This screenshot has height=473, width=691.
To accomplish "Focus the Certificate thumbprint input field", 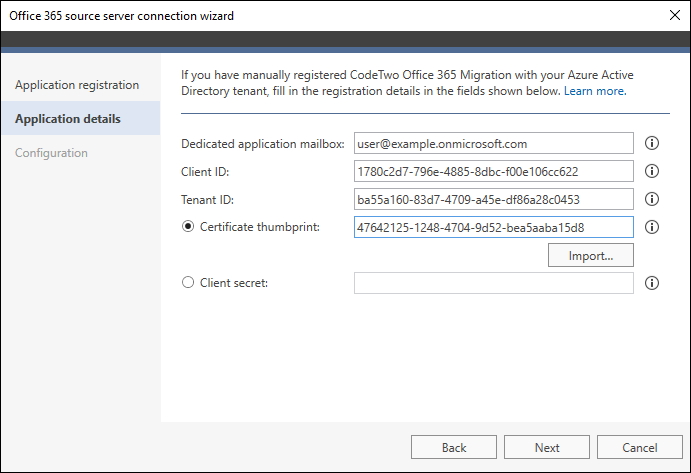I will [x=494, y=227].
